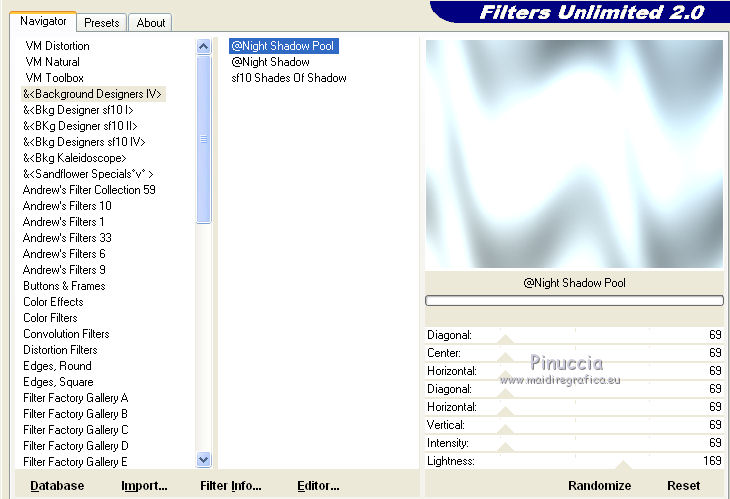This screenshot has height=499, width=730.
Task: Select &<Bkg Designers sf10 IV> category
Action: coord(84,142)
